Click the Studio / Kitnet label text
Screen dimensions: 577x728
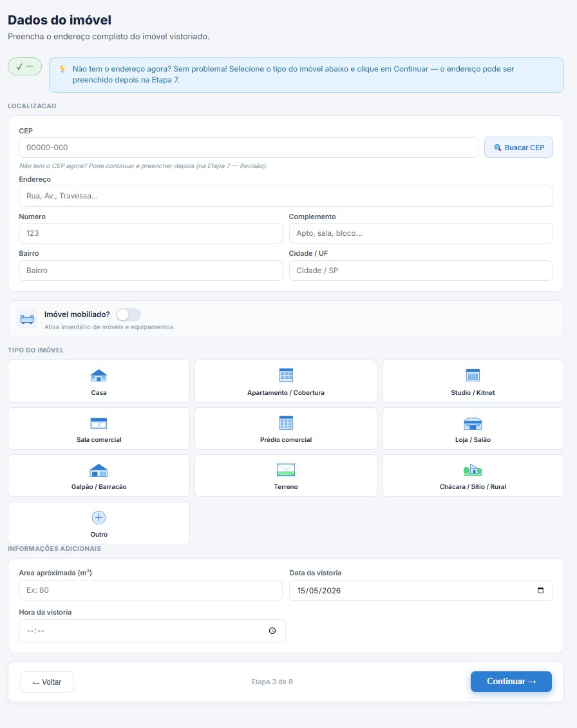point(473,393)
